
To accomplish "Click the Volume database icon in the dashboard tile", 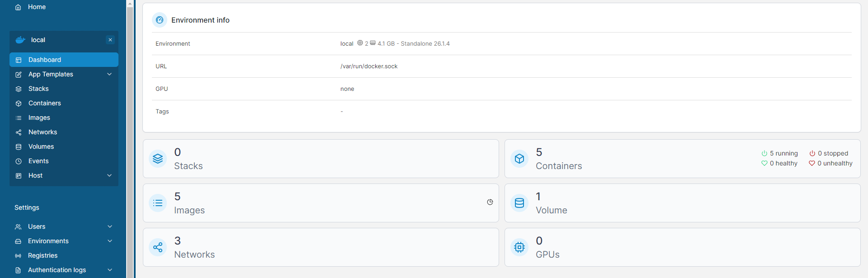I will tap(519, 203).
